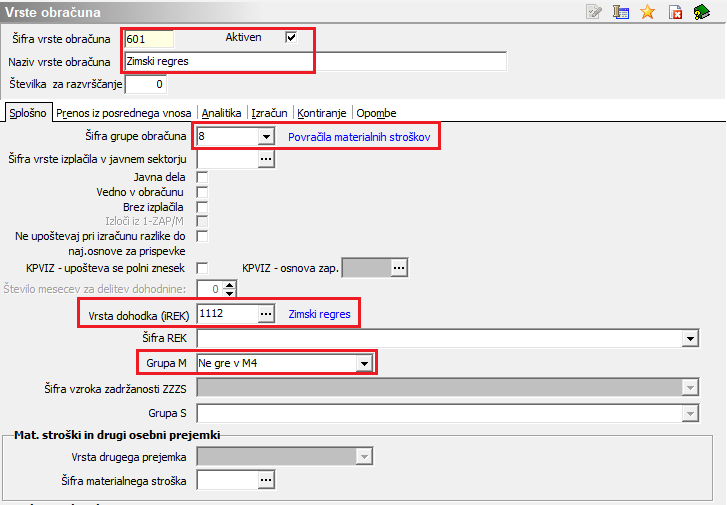Screen dimensions: 727x505
Task: Click the Šifra vrste izplačila input field
Action: (x=227, y=159)
